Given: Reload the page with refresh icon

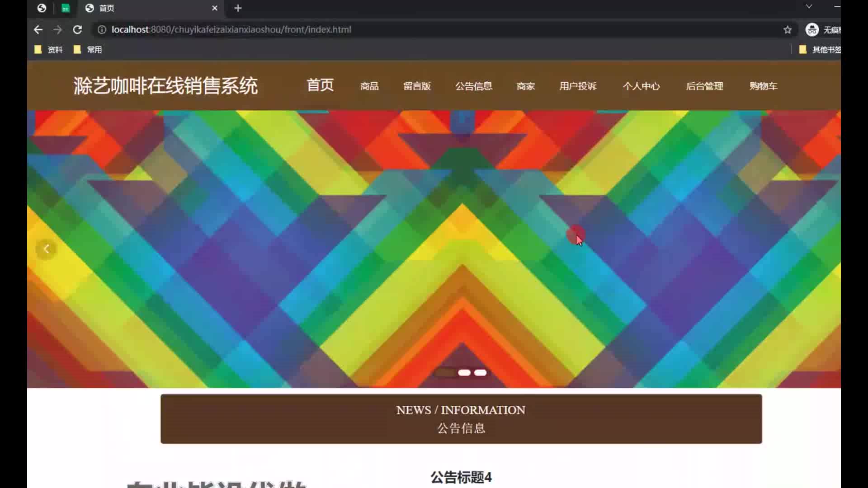Looking at the screenshot, I should [x=77, y=30].
